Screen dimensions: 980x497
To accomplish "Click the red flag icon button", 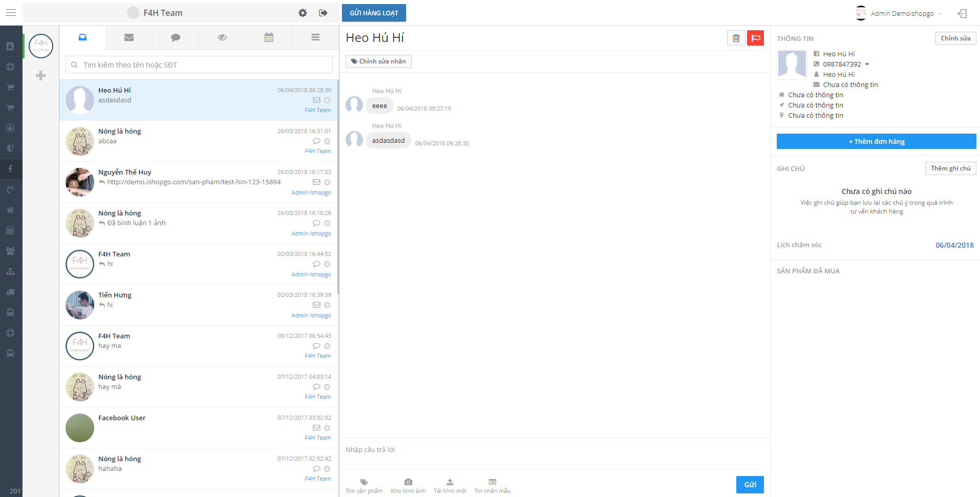I will [755, 38].
